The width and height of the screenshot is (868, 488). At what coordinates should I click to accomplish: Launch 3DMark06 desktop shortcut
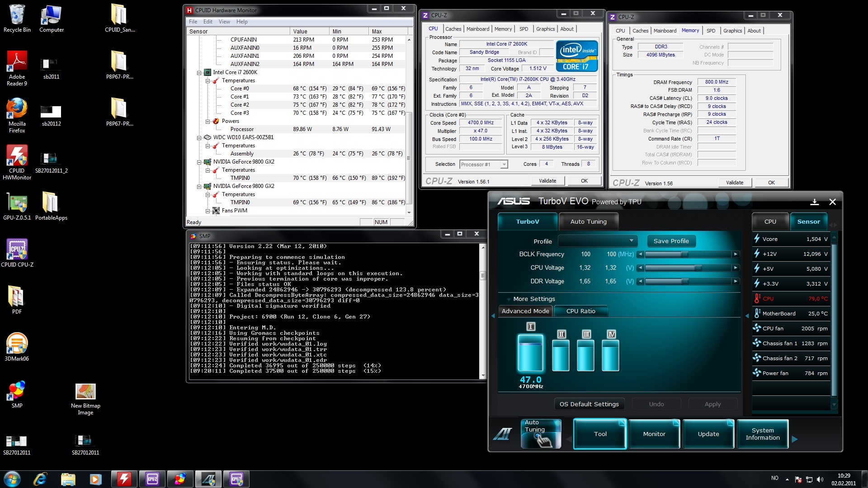tap(17, 347)
